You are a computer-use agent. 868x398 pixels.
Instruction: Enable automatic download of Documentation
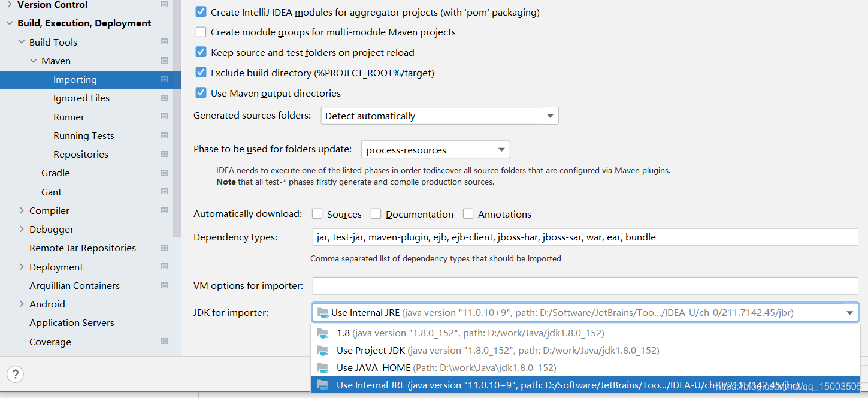pos(376,214)
